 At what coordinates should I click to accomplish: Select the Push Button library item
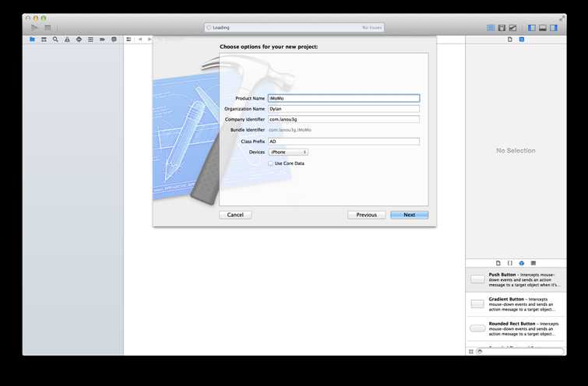coord(516,280)
